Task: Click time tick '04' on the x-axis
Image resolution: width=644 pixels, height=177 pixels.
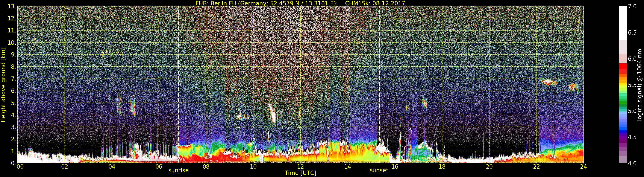Action: [x=112, y=166]
